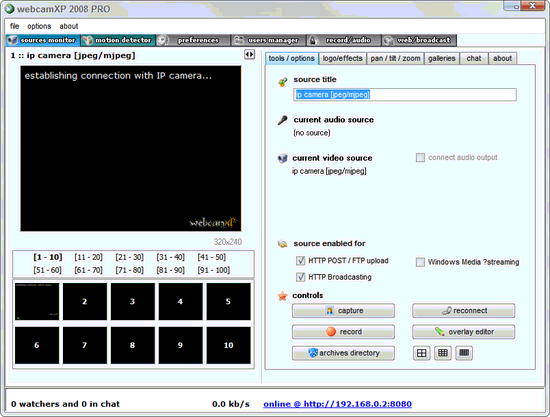Select source range [61 - 70]
The image size is (550, 417).
tap(88, 270)
